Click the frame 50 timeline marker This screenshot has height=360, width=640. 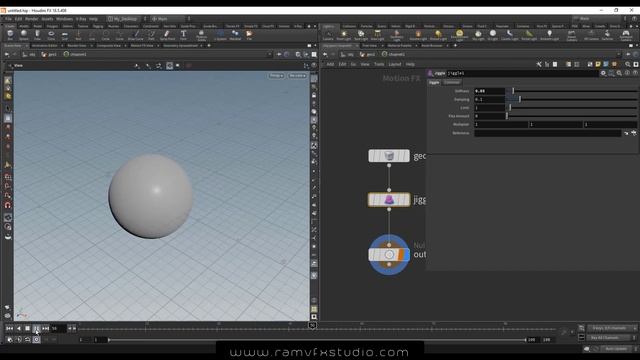point(313,325)
